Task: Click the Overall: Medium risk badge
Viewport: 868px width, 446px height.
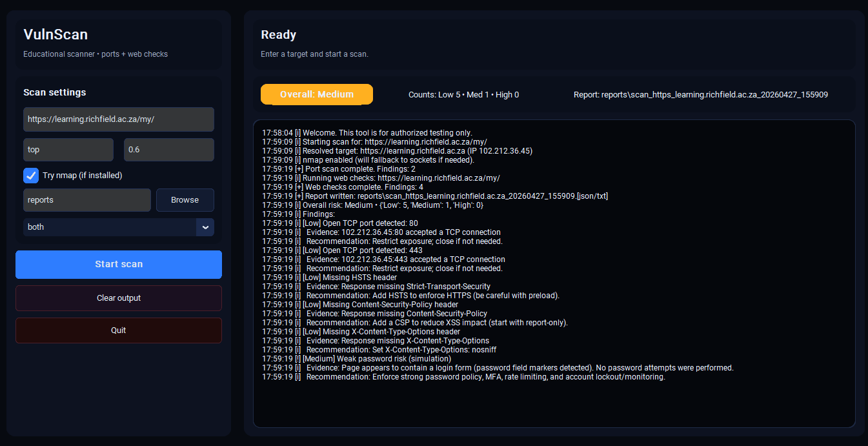Action: coord(317,94)
